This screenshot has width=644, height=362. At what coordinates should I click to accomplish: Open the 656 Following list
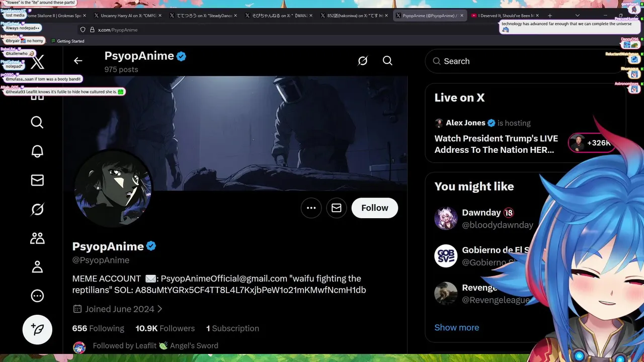click(x=98, y=328)
